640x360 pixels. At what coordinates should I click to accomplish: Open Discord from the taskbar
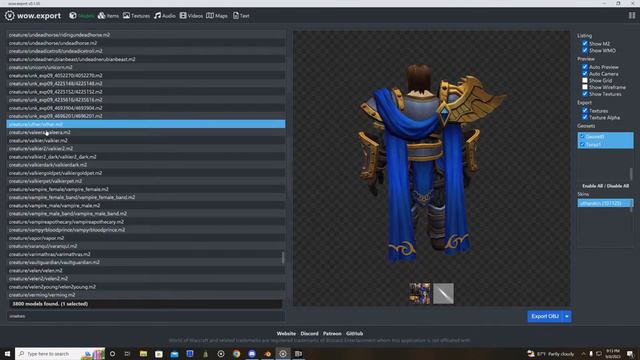252,353
